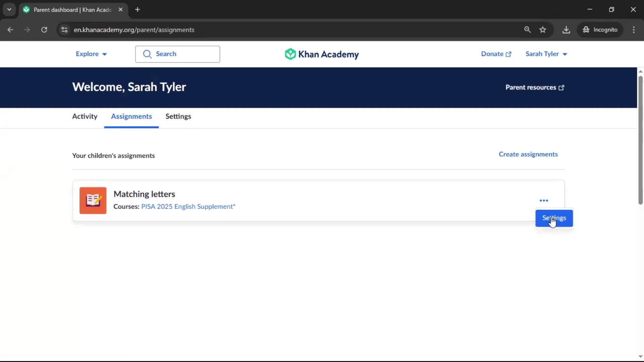The width and height of the screenshot is (644, 362).
Task: Open the three-dot menu for Matching letters
Action: pyautogui.click(x=544, y=200)
